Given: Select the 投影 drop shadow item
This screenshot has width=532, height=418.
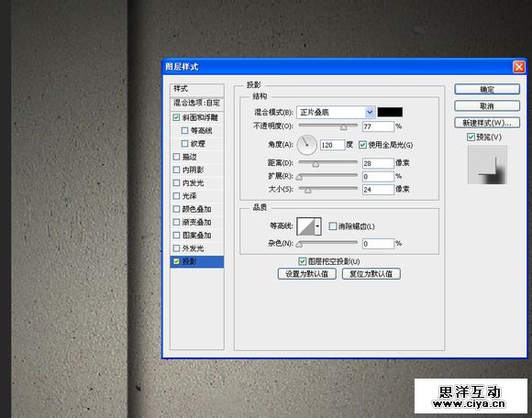Looking at the screenshot, I should click(x=197, y=261).
